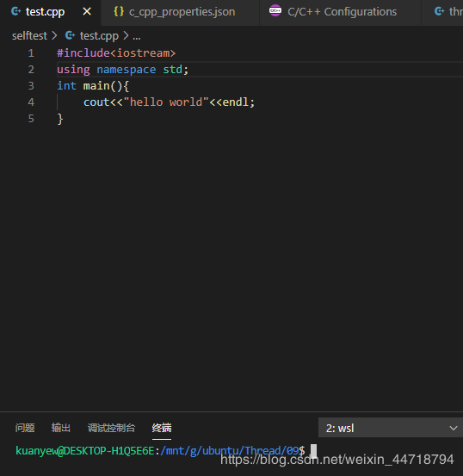This screenshot has height=476, width=463.
Task: Click the C++ icon in the breadcrumb
Action: point(70,35)
